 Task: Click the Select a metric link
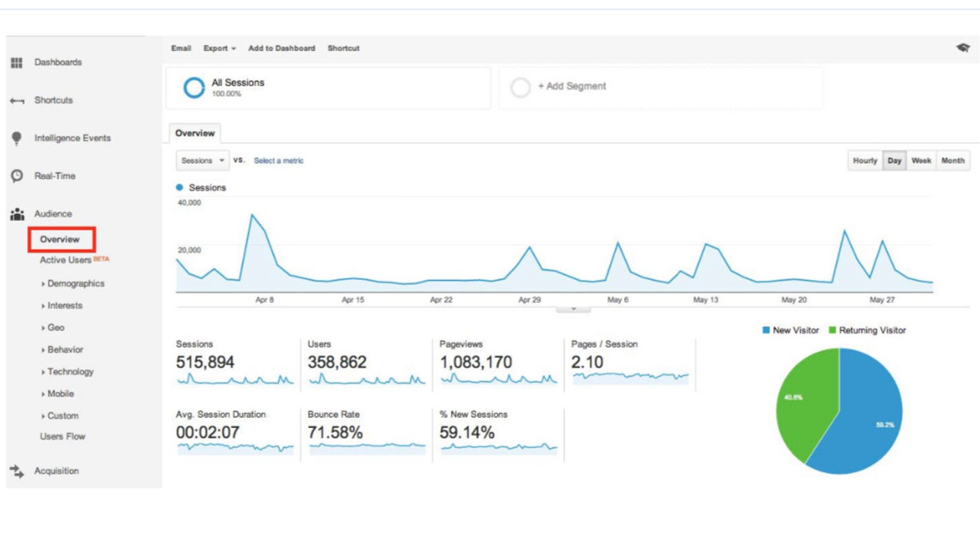(x=278, y=161)
